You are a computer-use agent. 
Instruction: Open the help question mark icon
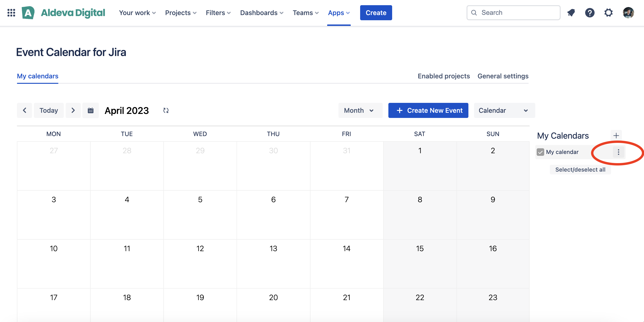pos(590,12)
